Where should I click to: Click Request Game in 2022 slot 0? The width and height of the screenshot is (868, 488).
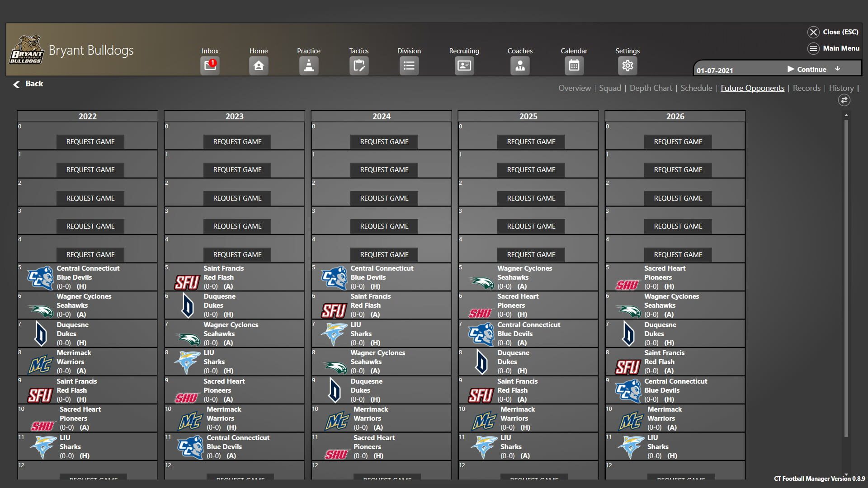click(90, 142)
